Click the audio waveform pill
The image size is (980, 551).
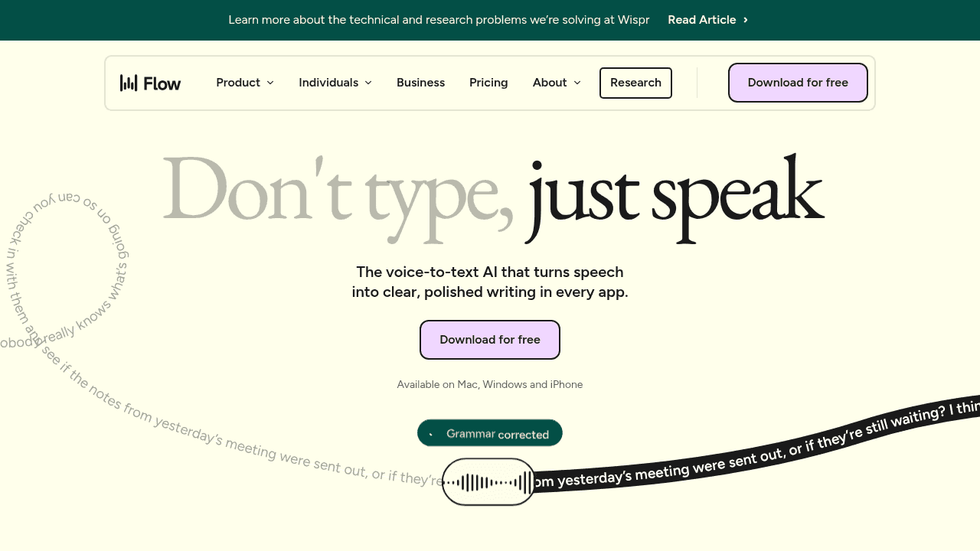point(489,482)
